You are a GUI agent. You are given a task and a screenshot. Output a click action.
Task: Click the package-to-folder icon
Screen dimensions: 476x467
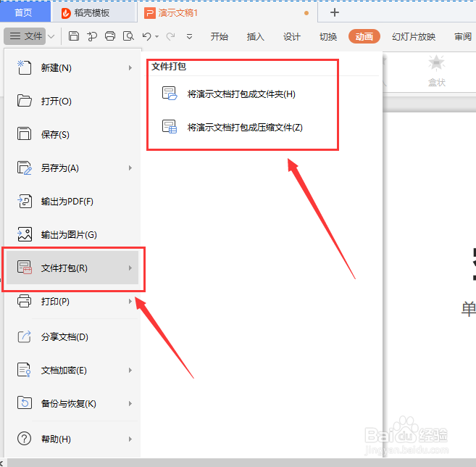[x=170, y=94]
